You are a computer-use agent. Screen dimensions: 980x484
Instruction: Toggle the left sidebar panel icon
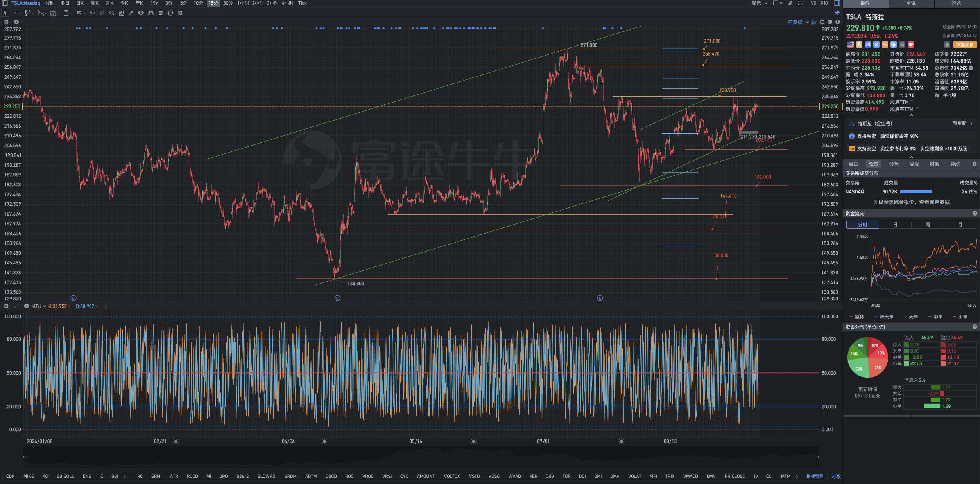pos(5,3)
